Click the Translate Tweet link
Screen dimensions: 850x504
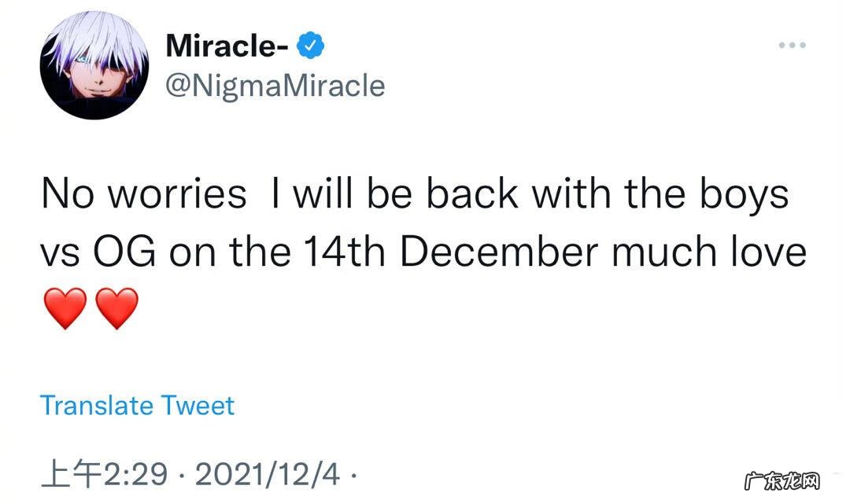pyautogui.click(x=137, y=406)
